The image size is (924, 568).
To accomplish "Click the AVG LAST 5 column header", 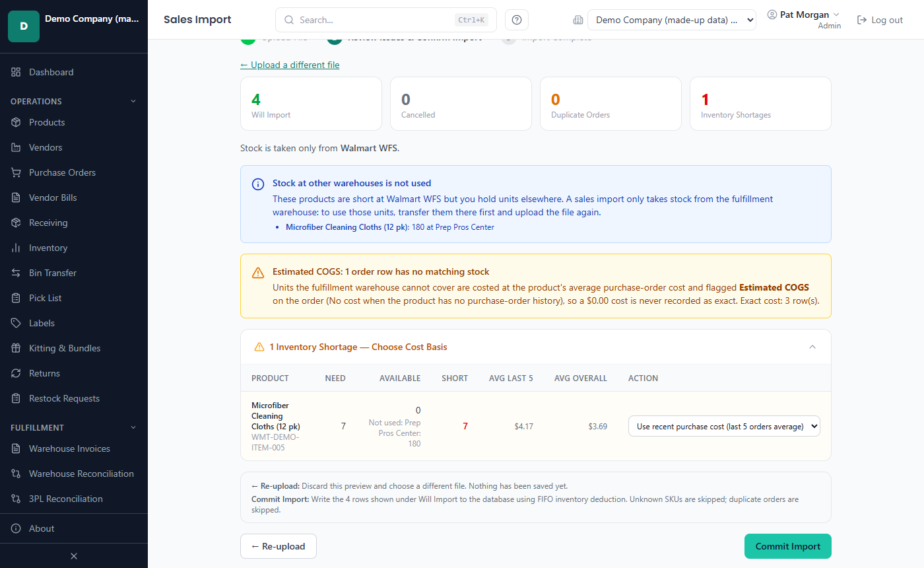I will point(511,378).
